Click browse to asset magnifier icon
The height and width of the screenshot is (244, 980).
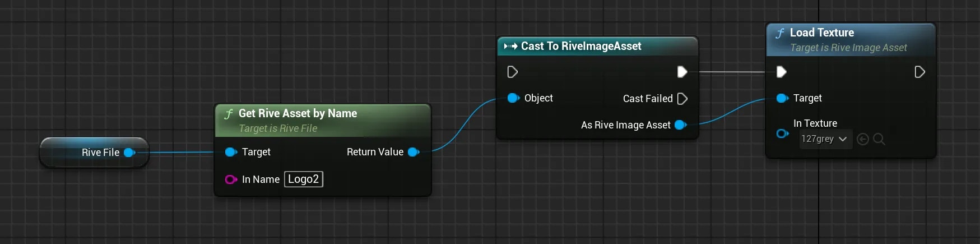pyautogui.click(x=879, y=139)
